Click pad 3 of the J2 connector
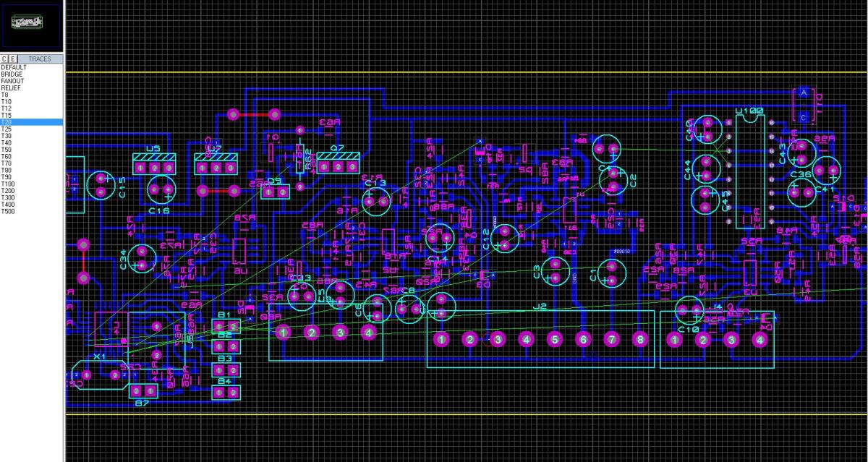Screen dimensions: 868x462 pyautogui.click(x=498, y=339)
